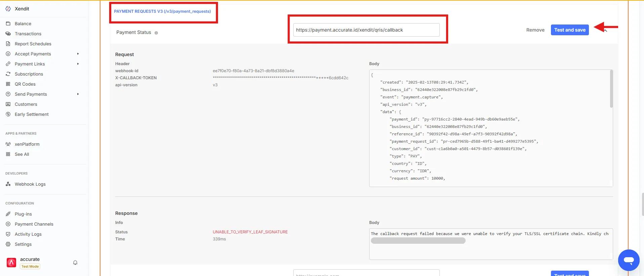The image size is (644, 276).
Task: Click the UNABLE_TO_VERIFY_LEAF_SIGNATURE status text
Action: (x=250, y=232)
